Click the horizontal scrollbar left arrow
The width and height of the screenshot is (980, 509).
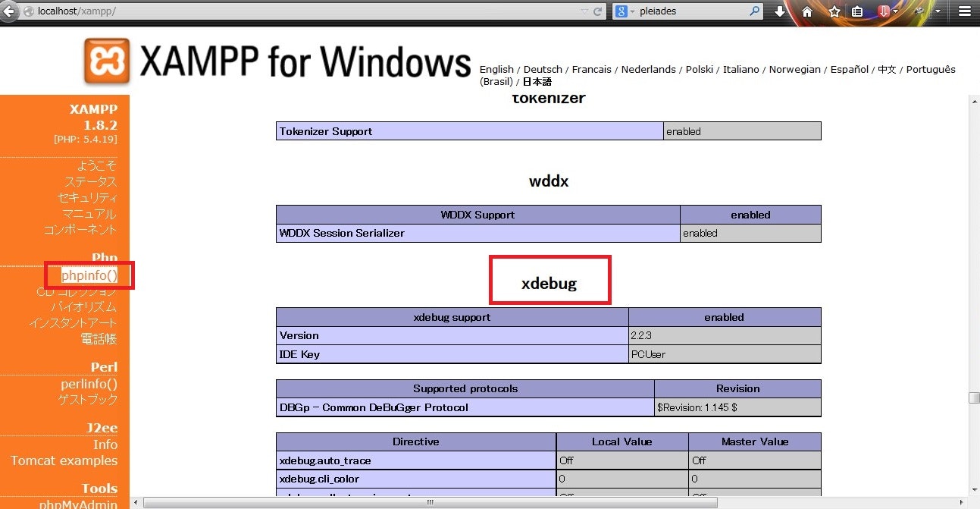[x=136, y=502]
